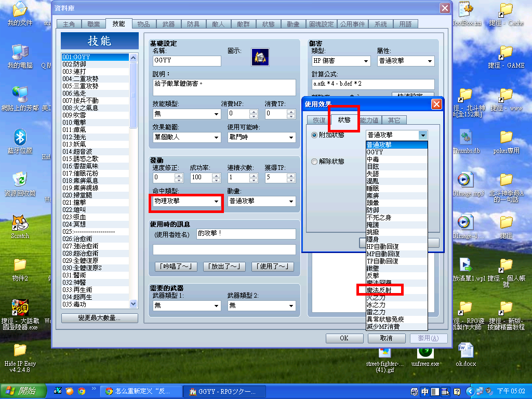The height and width of the screenshot is (399, 532).
Task: Open the 效果範圍 dropdown
Action: pos(187,137)
